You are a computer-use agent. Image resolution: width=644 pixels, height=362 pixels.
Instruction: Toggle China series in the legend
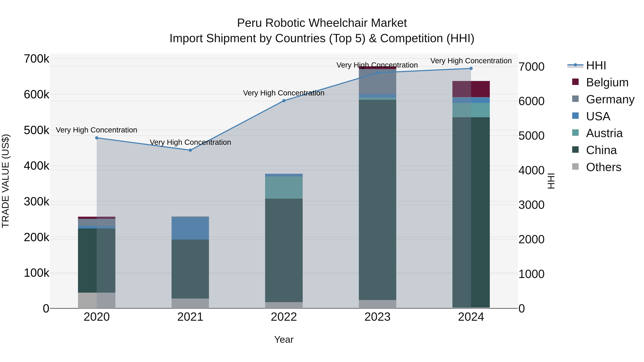pyautogui.click(x=594, y=150)
